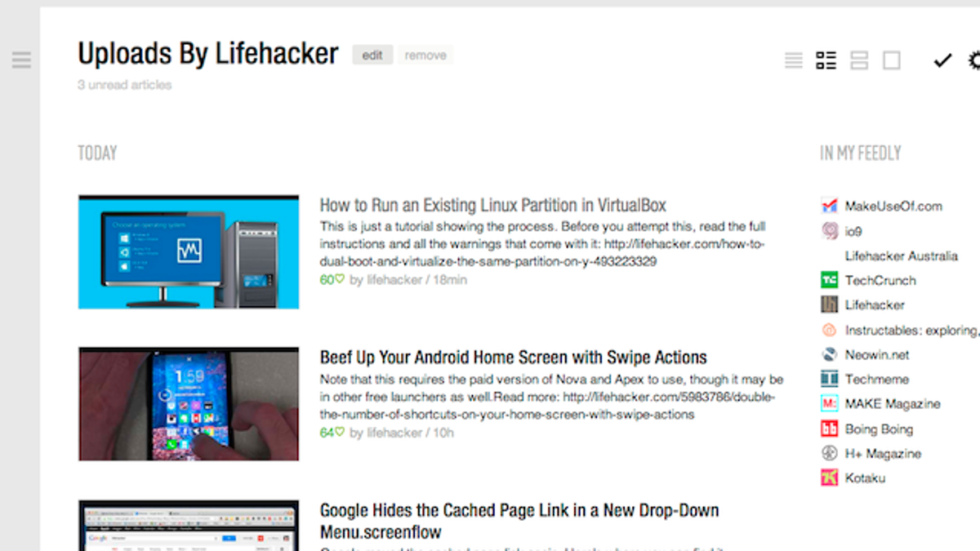The height and width of the screenshot is (551, 980).
Task: Click the 60 likes count
Action: [x=332, y=280]
